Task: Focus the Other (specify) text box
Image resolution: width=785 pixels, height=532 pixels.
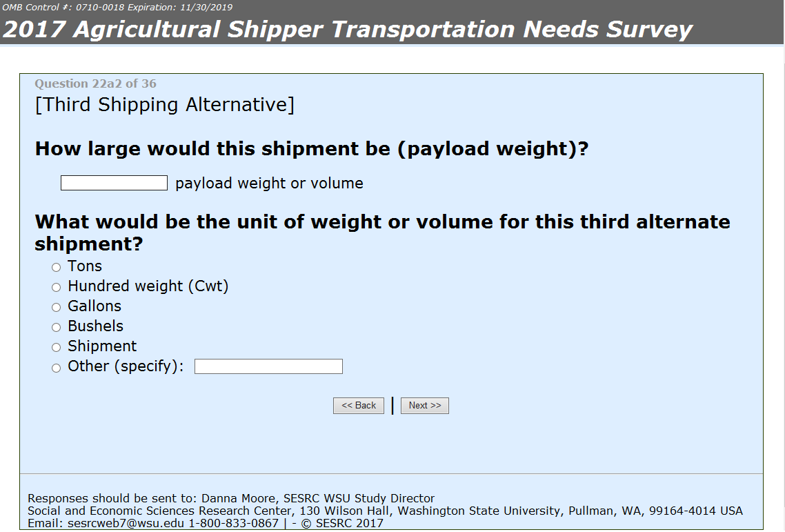Action: point(268,366)
